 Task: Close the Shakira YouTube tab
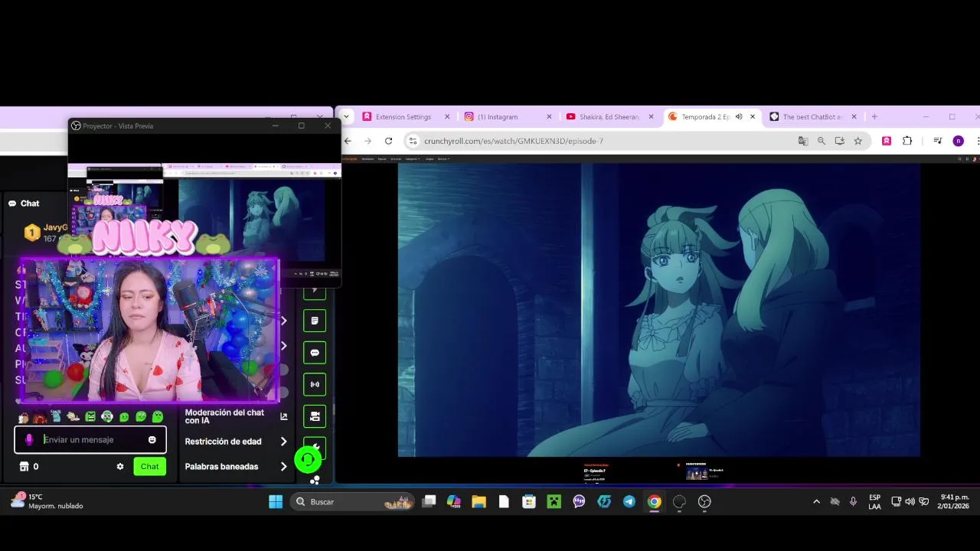point(652,117)
